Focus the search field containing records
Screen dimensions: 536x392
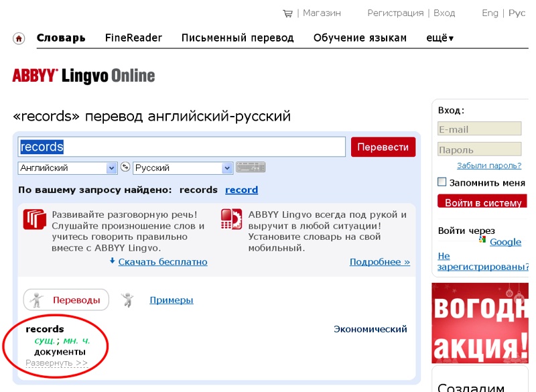pyautogui.click(x=182, y=147)
